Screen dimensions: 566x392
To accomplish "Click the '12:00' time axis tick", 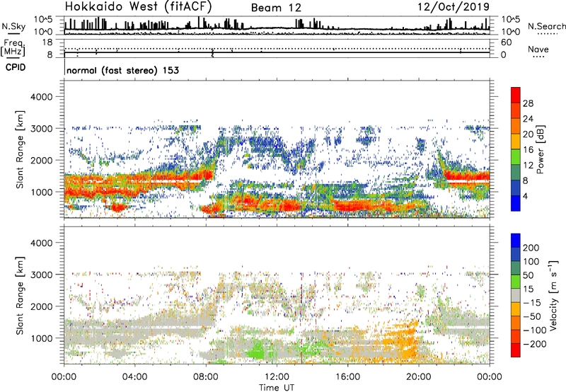I will coord(277,377).
